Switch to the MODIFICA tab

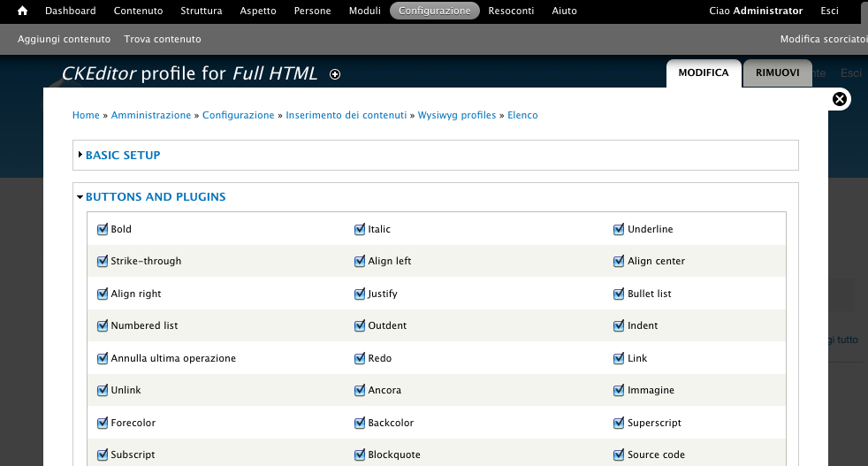click(704, 73)
